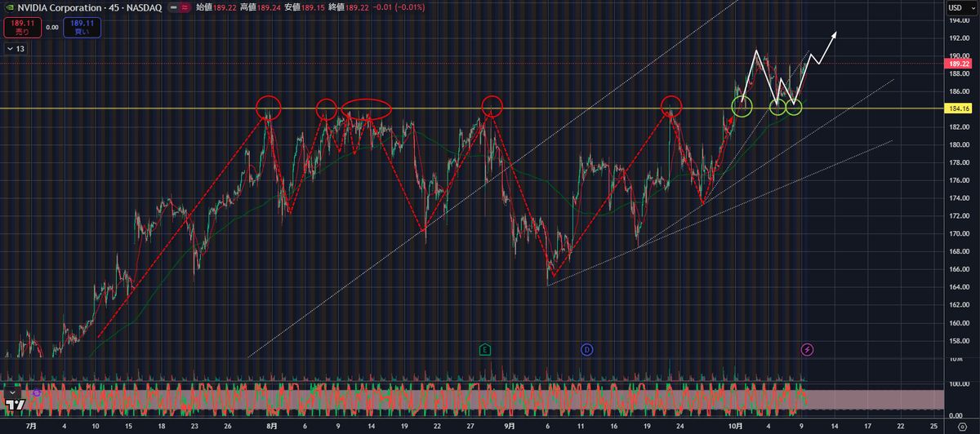Click the NVIDIA logo beside the symbol name
This screenshot has width=980, height=434.
point(10,8)
